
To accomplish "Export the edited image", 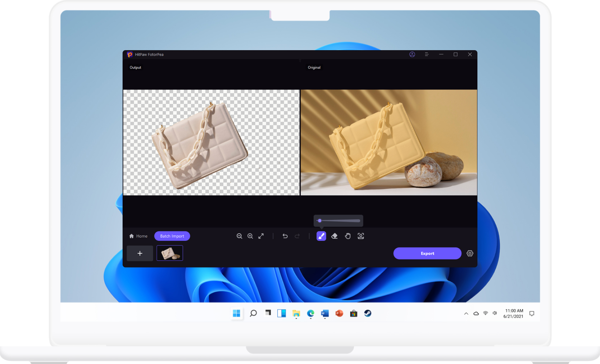I will (427, 253).
